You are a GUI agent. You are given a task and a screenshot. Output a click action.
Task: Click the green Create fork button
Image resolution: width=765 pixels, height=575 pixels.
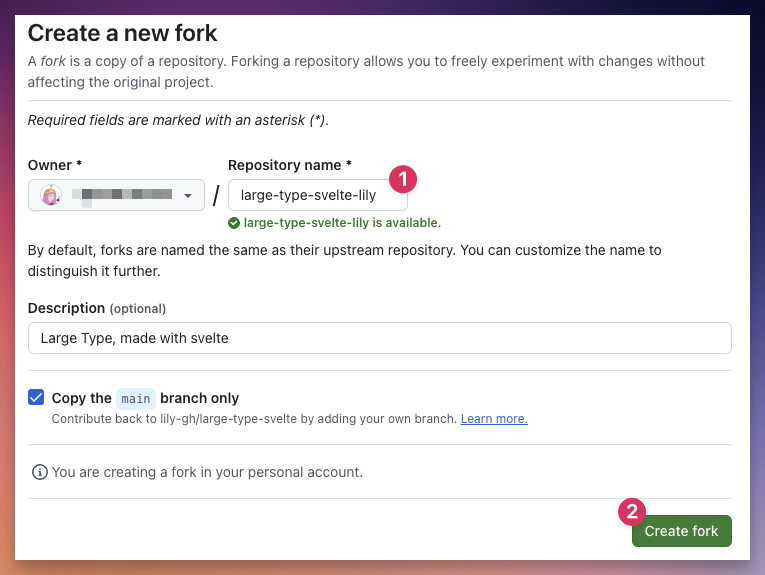point(682,531)
